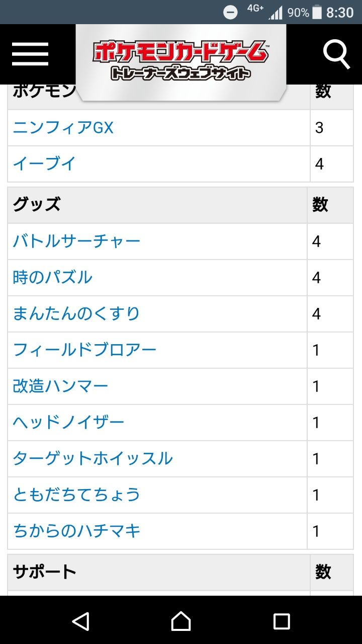The image size is (362, 644).
Task: Tap the battery icon in status bar
Action: coord(317,12)
